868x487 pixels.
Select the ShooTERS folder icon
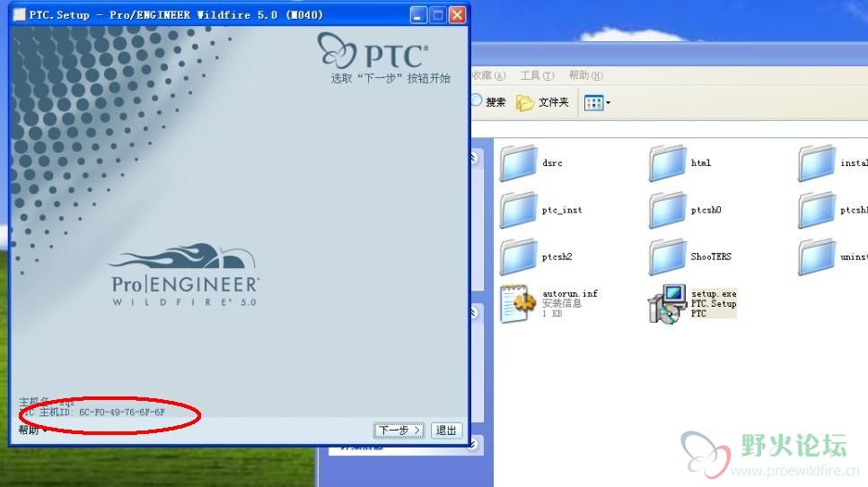(668, 257)
